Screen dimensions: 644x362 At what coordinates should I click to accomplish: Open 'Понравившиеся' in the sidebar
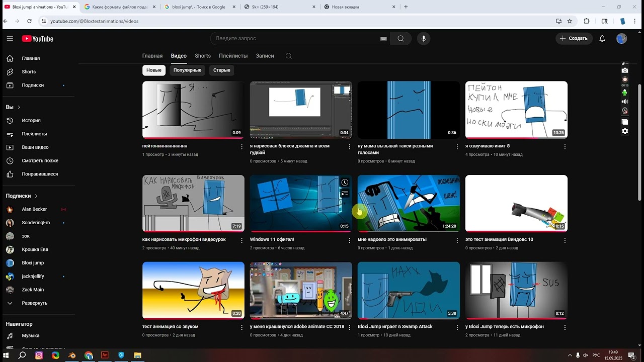point(39,174)
